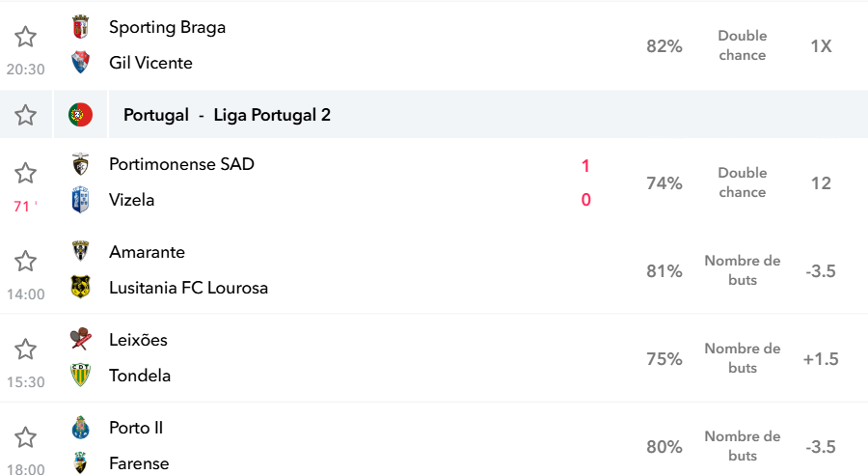868x475 pixels.
Task: Click the Amarante club badge
Action: (81, 252)
